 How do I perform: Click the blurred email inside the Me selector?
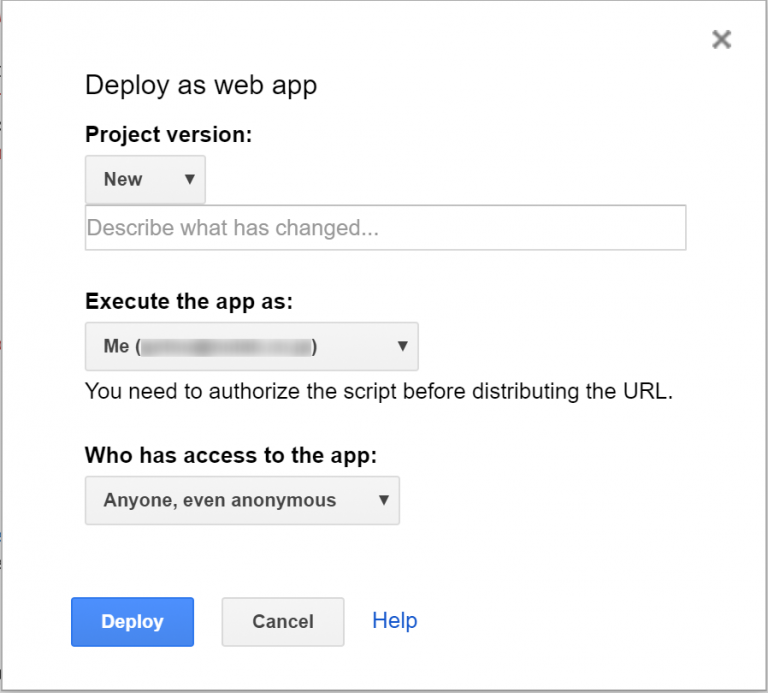point(227,347)
